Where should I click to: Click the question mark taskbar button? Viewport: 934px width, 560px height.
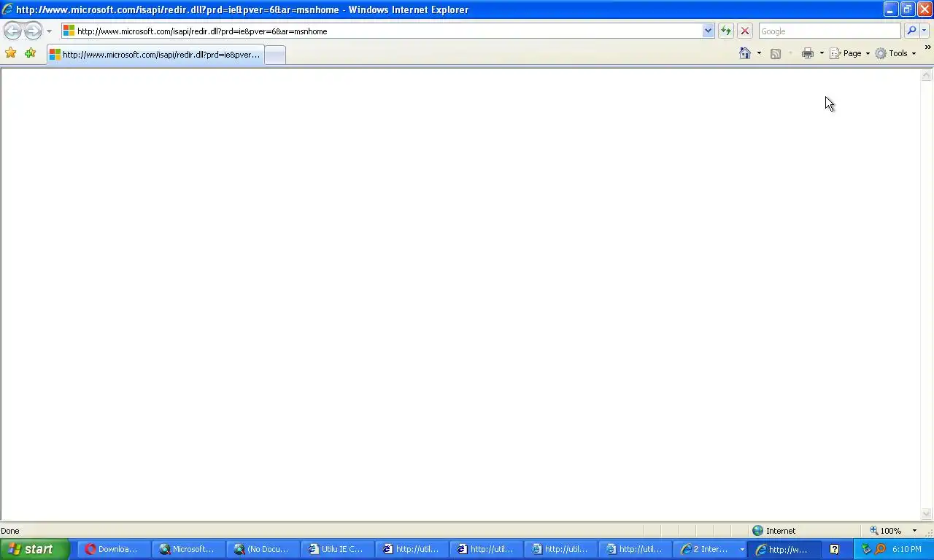834,550
